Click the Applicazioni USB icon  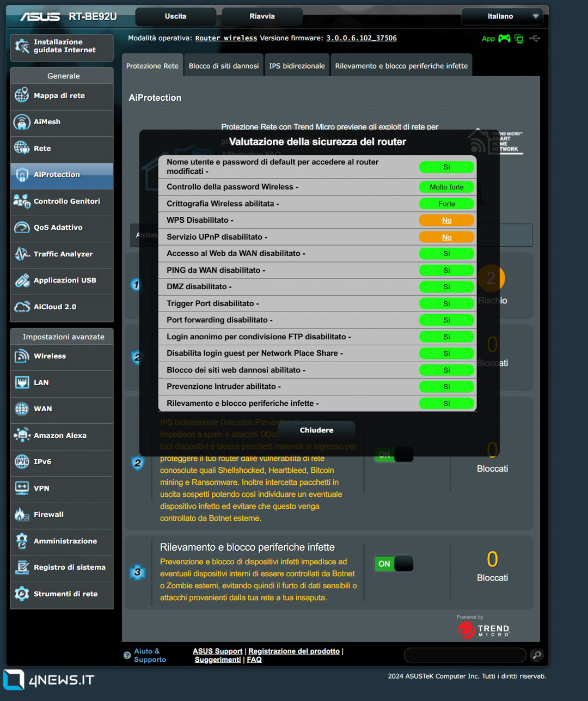click(x=22, y=281)
